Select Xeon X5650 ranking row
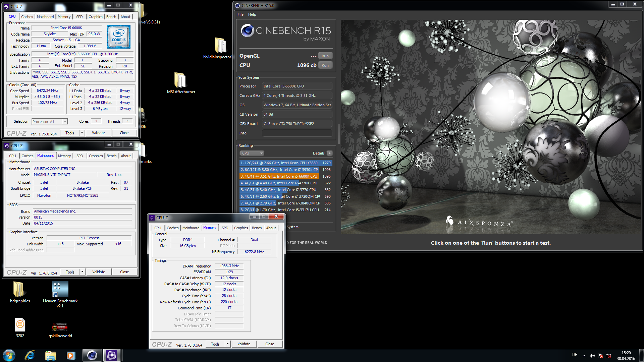Screen dimensions: 644x362 coord(286,163)
